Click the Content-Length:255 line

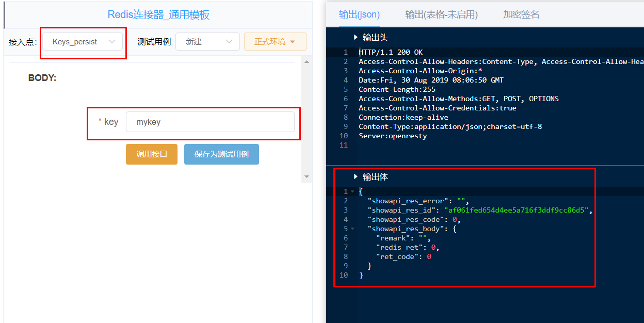[x=397, y=89]
